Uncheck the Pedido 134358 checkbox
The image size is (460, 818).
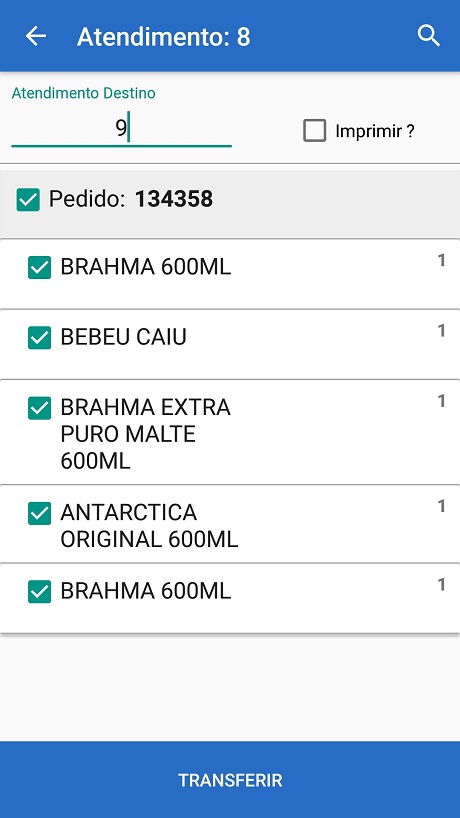click(x=28, y=200)
